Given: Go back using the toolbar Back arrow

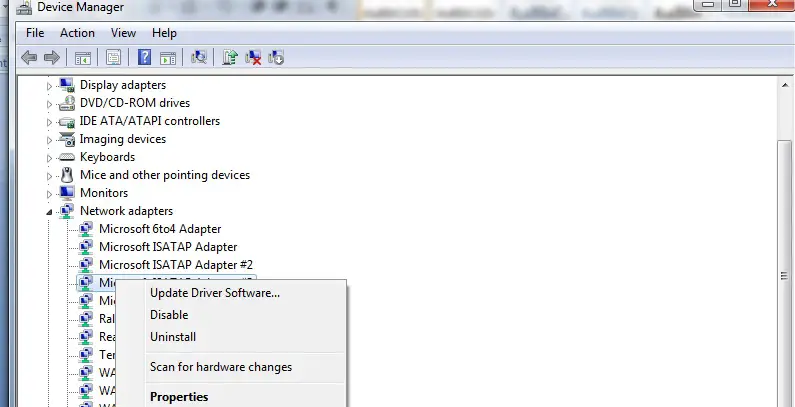Looking at the screenshot, I should pyautogui.click(x=29, y=57).
